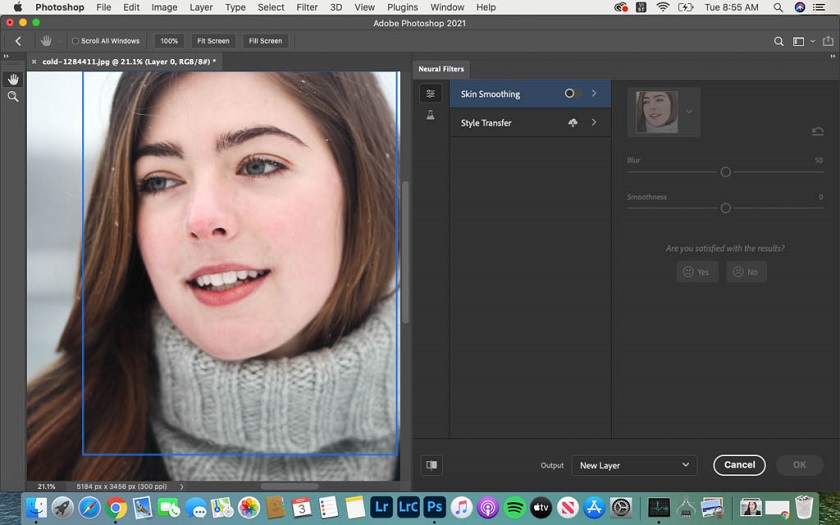This screenshot has width=840, height=525.
Task: Open Notification Center list icon
Action: 819,8
